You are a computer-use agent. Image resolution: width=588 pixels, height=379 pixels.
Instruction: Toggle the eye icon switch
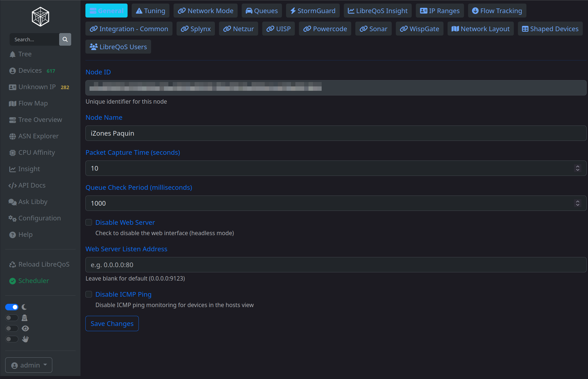coord(12,328)
